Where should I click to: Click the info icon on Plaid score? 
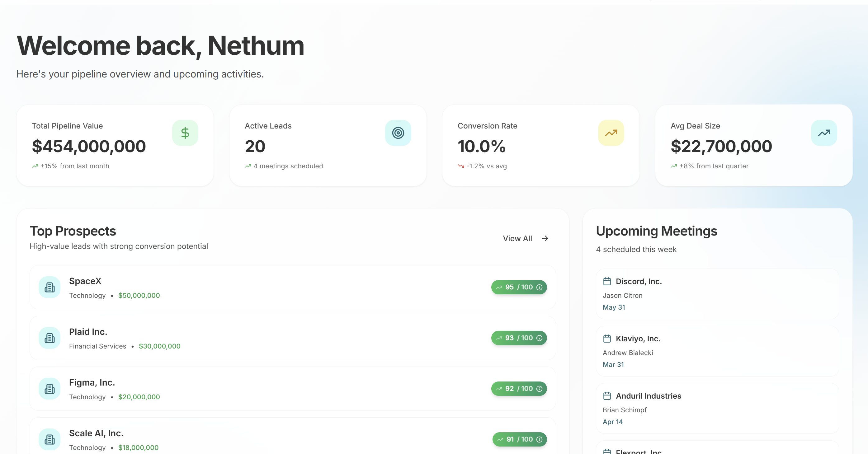(x=540, y=338)
